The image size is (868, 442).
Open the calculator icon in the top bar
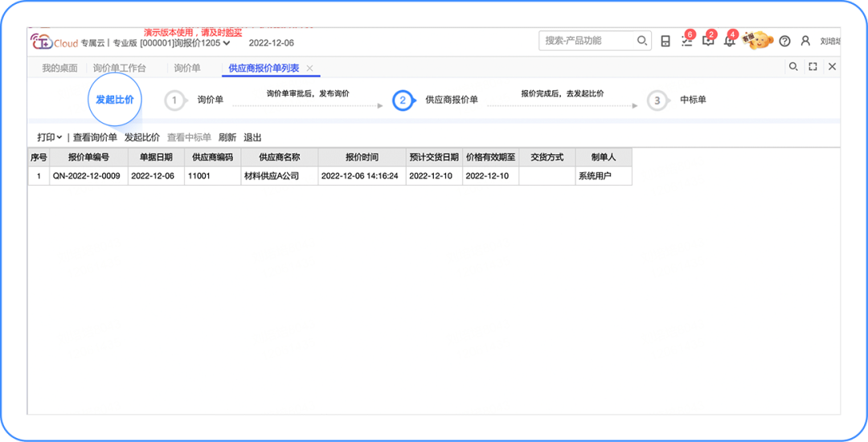(x=665, y=41)
